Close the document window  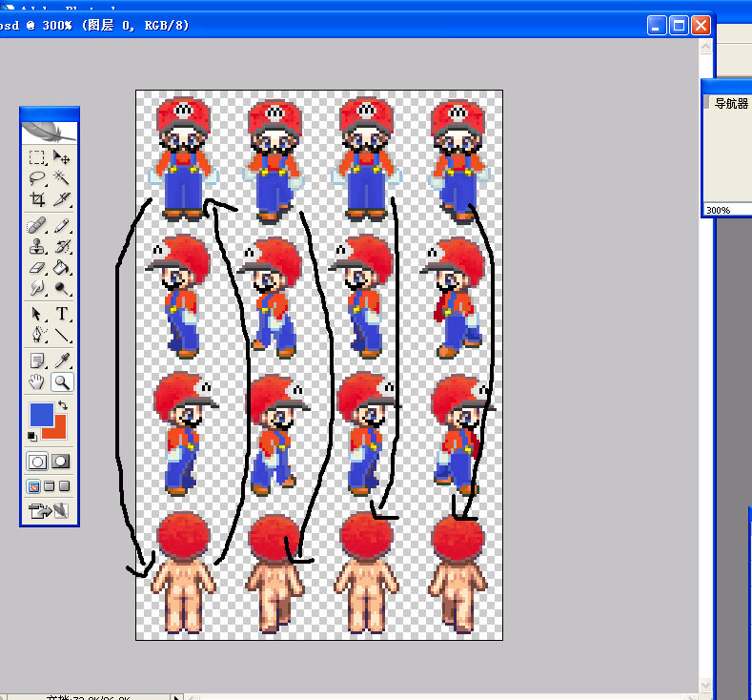(x=701, y=26)
